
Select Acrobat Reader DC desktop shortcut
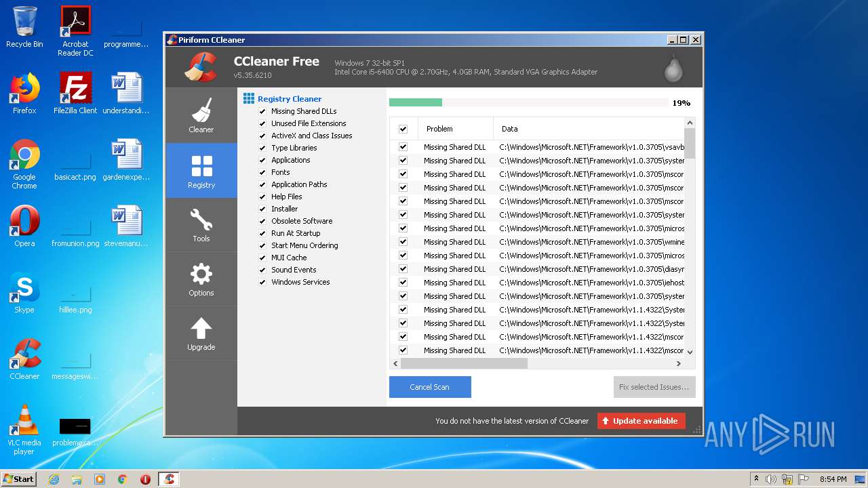(75, 31)
